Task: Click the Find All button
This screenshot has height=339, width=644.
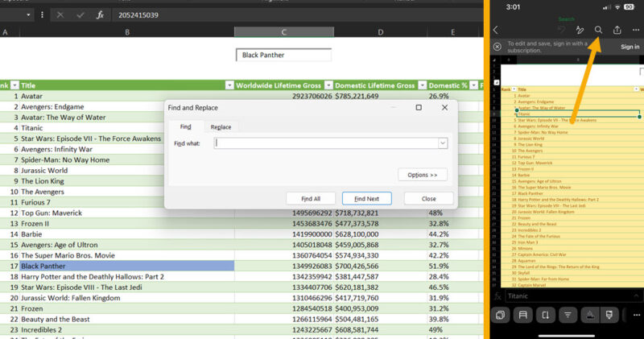Action: click(x=311, y=198)
